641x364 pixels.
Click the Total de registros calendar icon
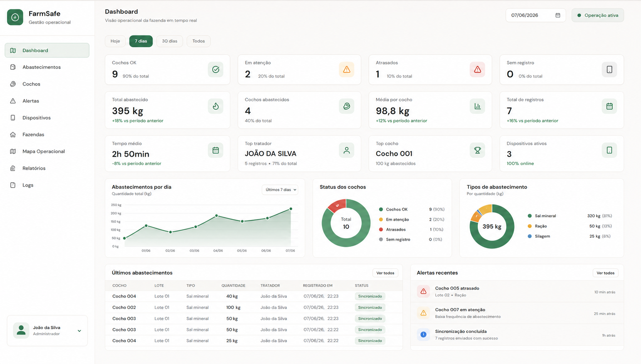coord(609,106)
